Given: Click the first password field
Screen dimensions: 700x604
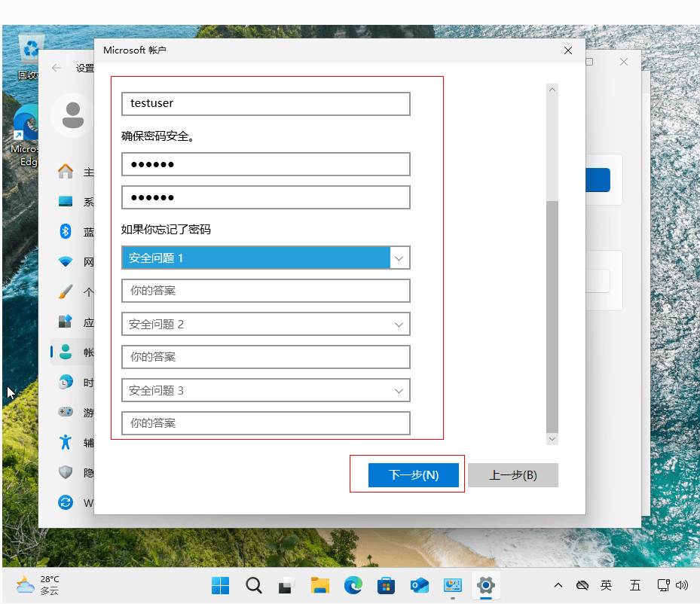Looking at the screenshot, I should point(266,165).
